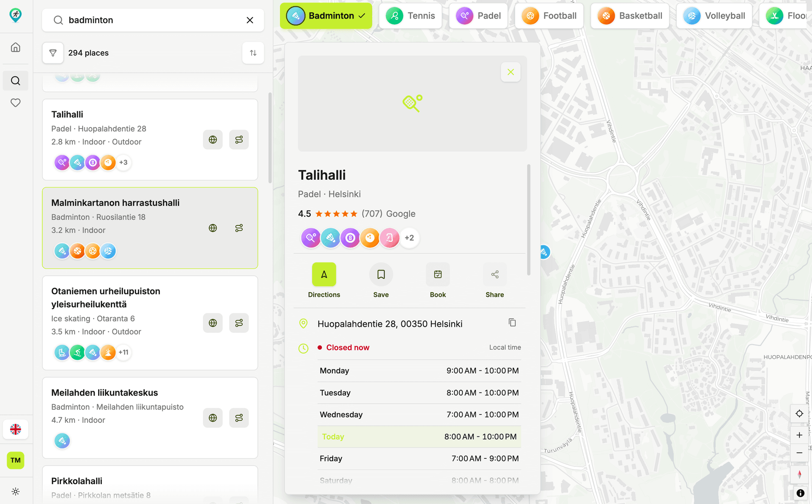Copy the Huopalahdentie 28 address

click(x=512, y=323)
